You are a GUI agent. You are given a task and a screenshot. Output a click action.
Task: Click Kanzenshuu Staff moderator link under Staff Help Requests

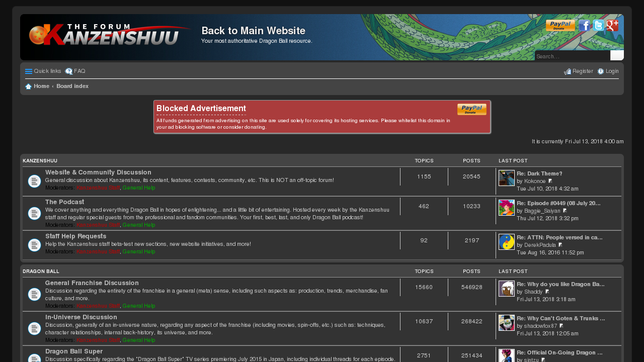pos(99,251)
